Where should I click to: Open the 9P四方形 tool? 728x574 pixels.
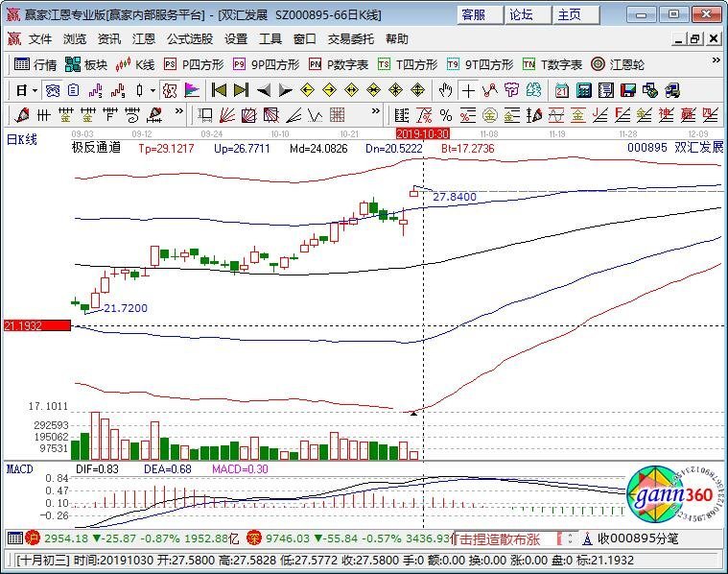point(267,64)
